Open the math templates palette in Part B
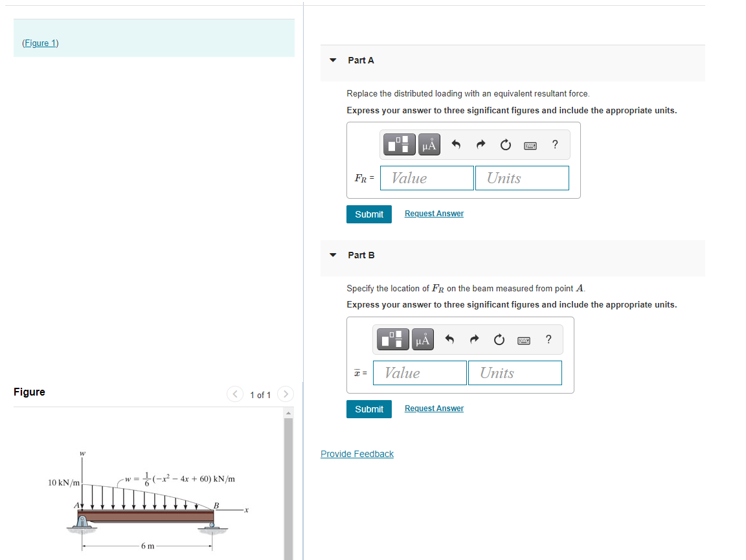Screen dimensions: 746x560 tap(392, 339)
